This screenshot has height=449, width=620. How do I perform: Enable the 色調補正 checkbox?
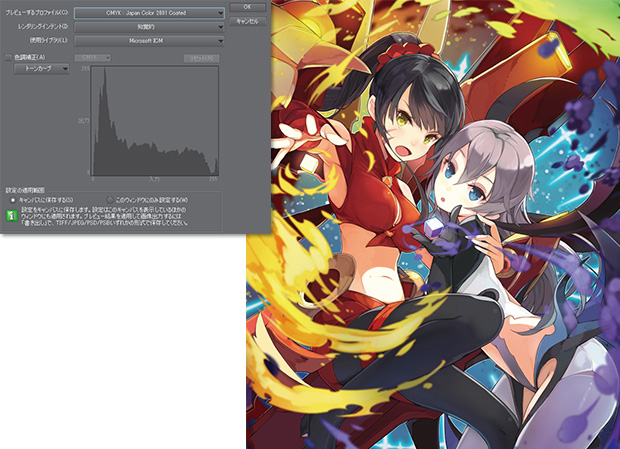click(8, 58)
